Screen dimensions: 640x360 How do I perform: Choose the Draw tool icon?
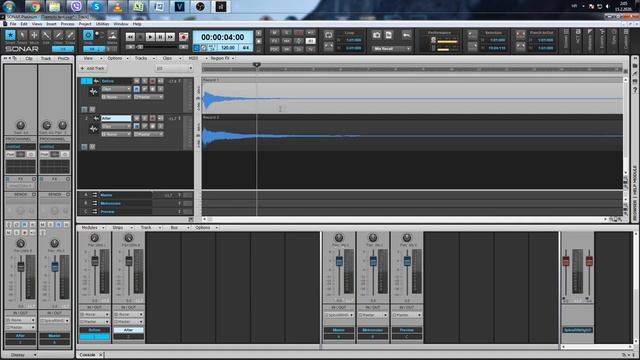coord(58,36)
